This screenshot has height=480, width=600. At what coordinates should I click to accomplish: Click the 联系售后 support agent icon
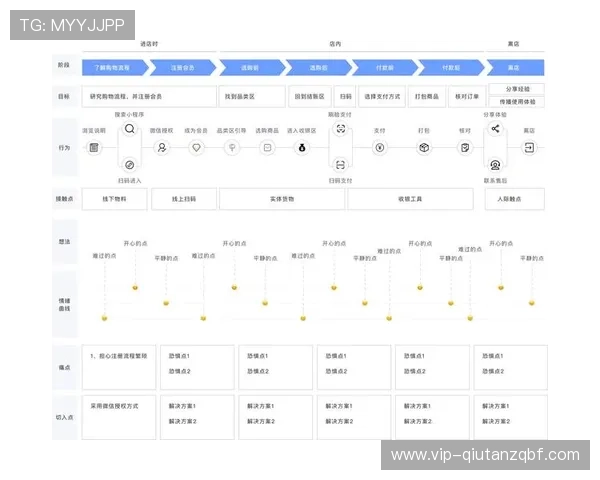coord(495,165)
